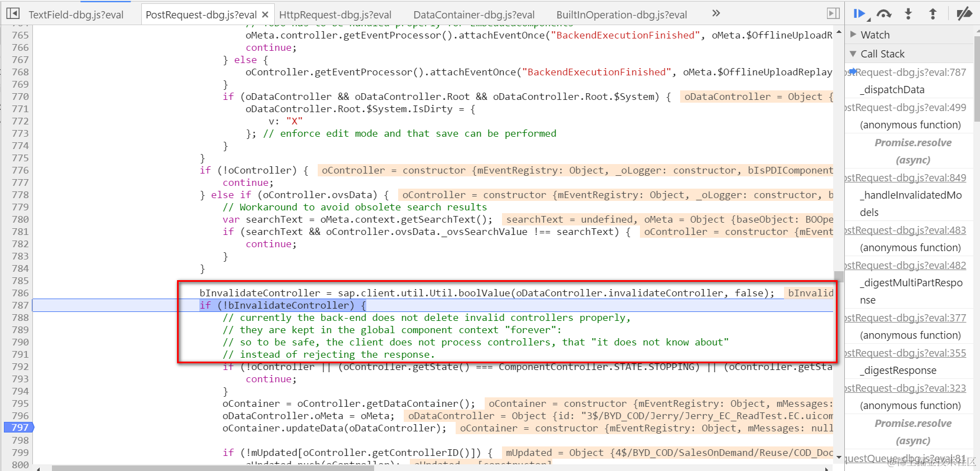Set breakpoint on line number 792
The height and width of the screenshot is (471, 980).
tap(20, 367)
